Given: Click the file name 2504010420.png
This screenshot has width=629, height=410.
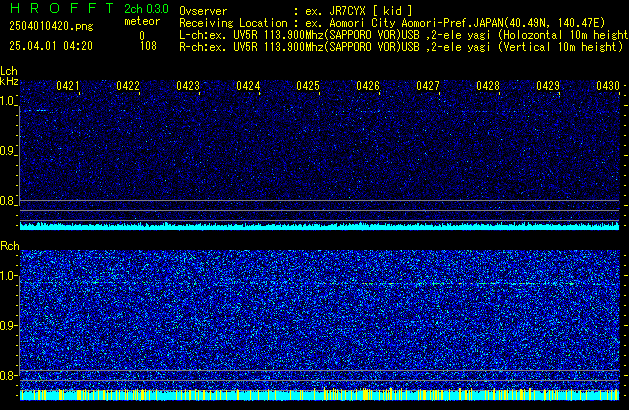Looking at the screenshot, I should [x=51, y=26].
